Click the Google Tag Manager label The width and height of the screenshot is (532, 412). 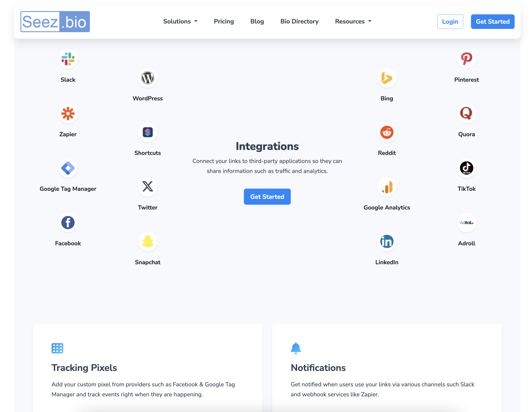pyautogui.click(x=68, y=189)
